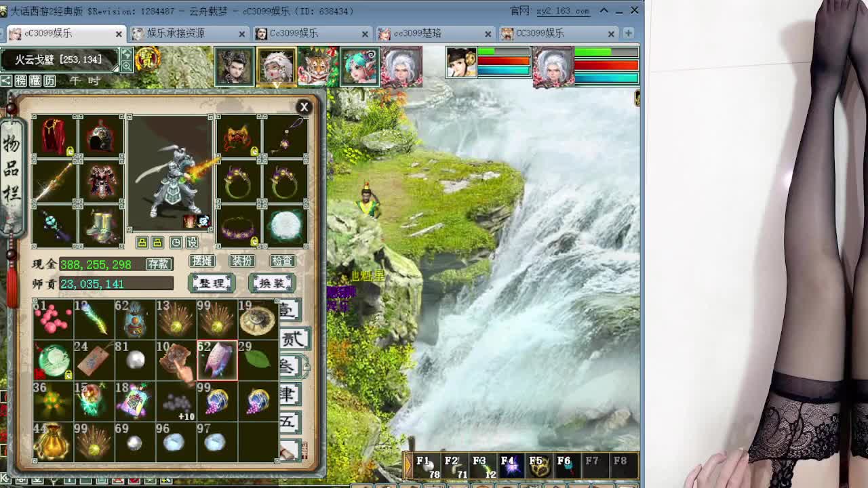
Task: Open the treasure 寶 icon by minimap
Action: coord(148,60)
